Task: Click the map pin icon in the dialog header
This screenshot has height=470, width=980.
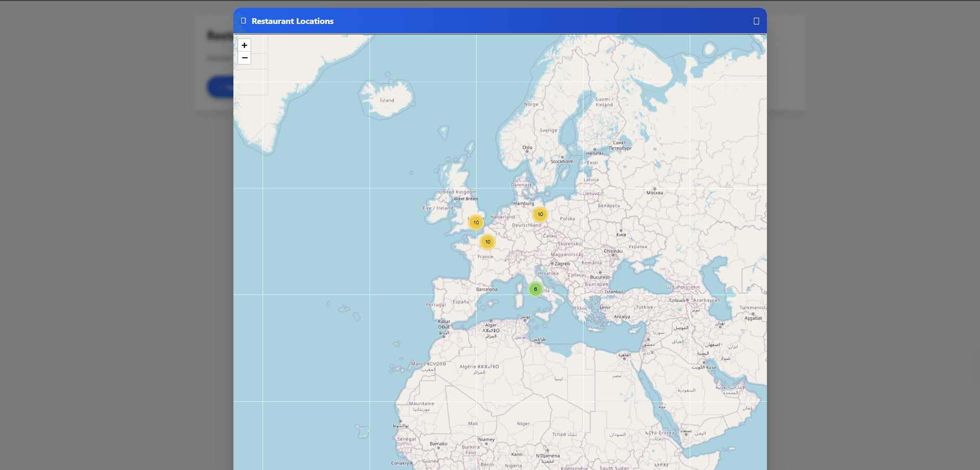Action: pos(244,20)
